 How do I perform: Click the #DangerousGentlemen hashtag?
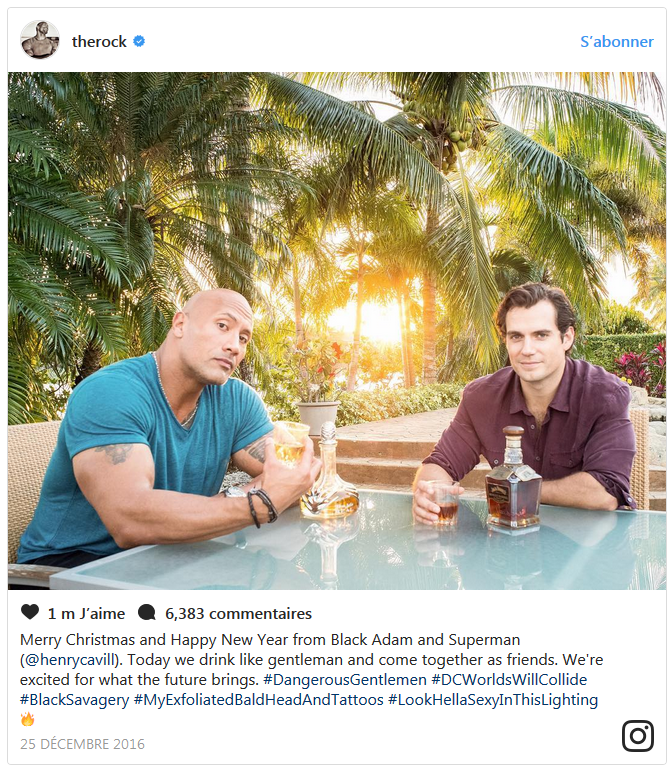[345, 680]
